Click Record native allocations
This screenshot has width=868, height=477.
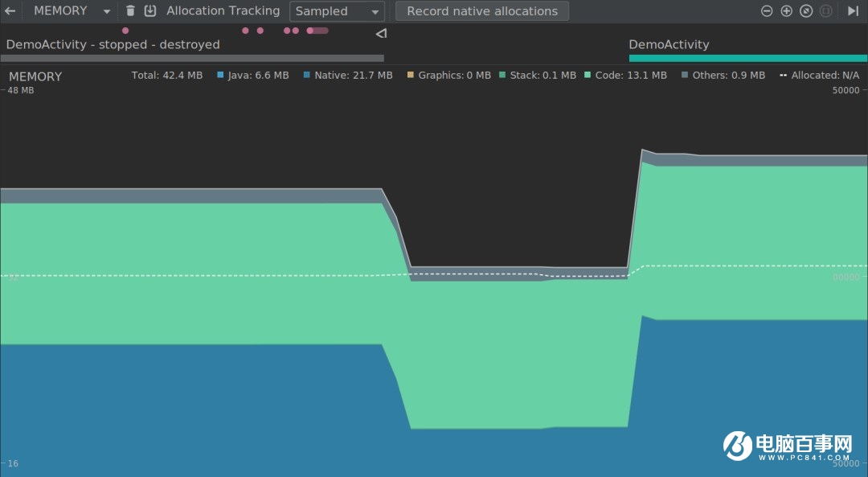coord(482,10)
